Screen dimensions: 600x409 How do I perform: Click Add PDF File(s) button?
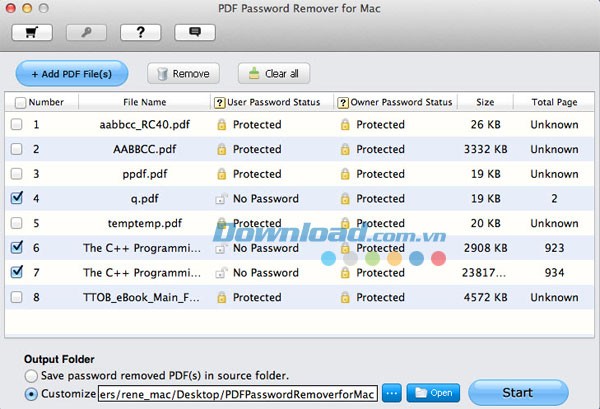pos(72,73)
